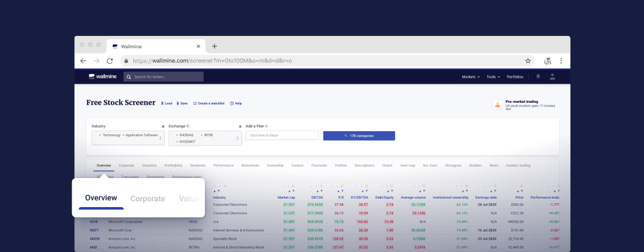Click the Pre-market trading orange icon
This screenshot has height=252, width=644.
497,105
